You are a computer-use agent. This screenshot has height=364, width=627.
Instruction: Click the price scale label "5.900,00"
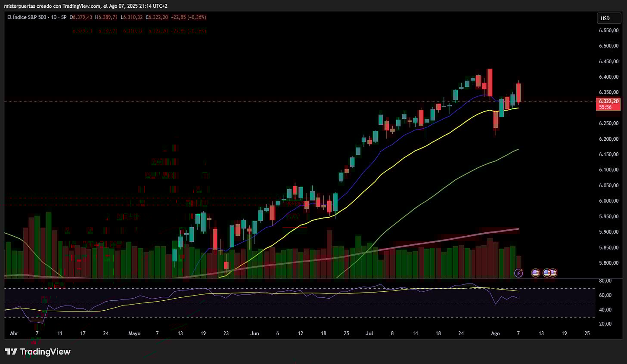click(x=608, y=232)
